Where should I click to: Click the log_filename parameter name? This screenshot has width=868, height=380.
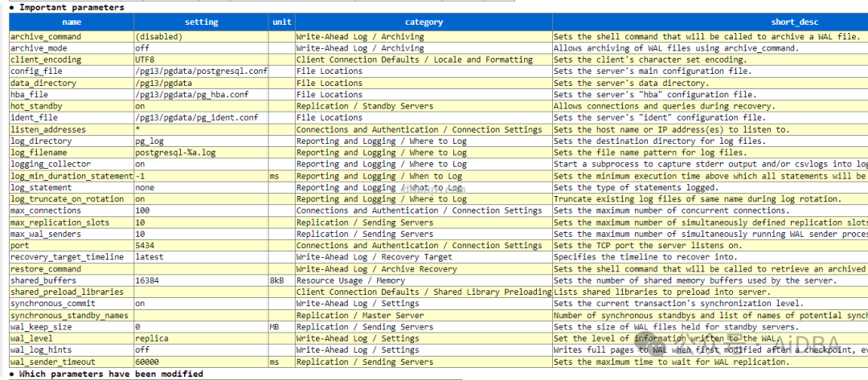pos(39,153)
